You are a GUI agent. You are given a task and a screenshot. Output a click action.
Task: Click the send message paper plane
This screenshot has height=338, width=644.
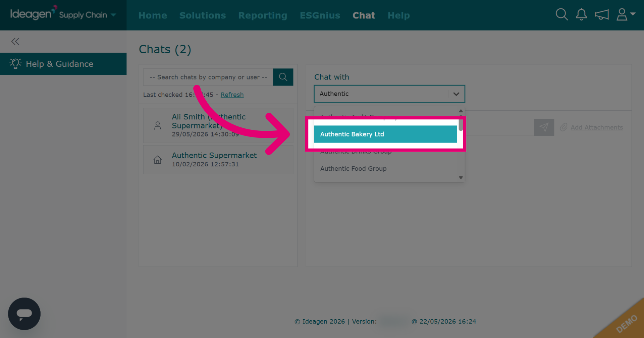pos(544,127)
